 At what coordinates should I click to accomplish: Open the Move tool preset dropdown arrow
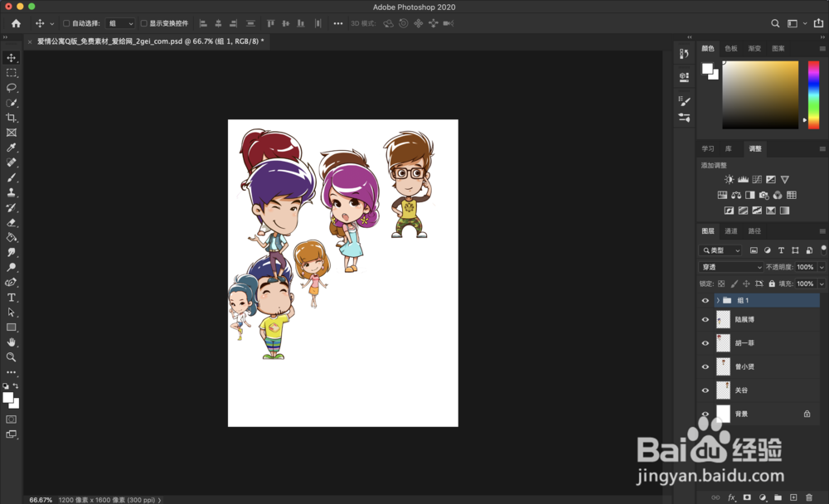click(x=51, y=24)
